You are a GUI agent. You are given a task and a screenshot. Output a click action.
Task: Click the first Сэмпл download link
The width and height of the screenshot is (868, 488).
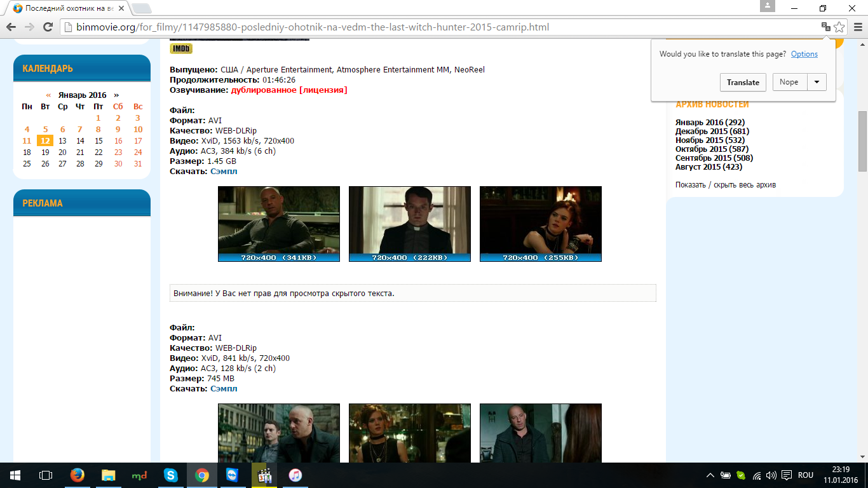coord(224,172)
